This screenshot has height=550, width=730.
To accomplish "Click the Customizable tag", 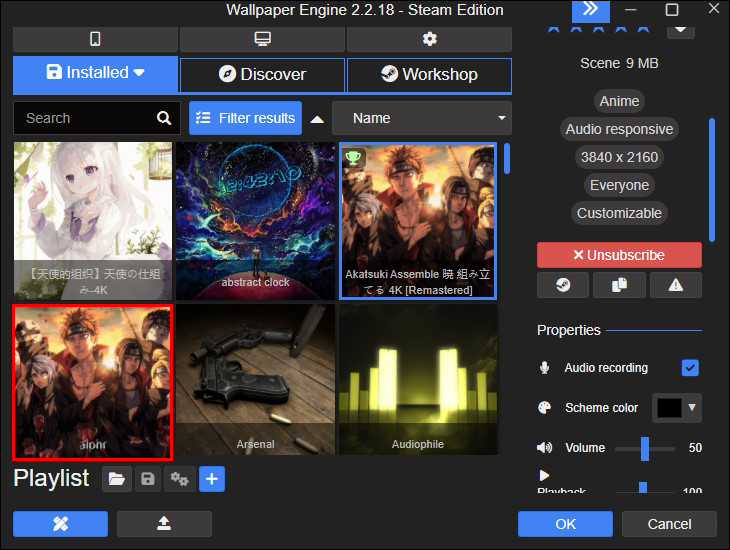I will 619,213.
